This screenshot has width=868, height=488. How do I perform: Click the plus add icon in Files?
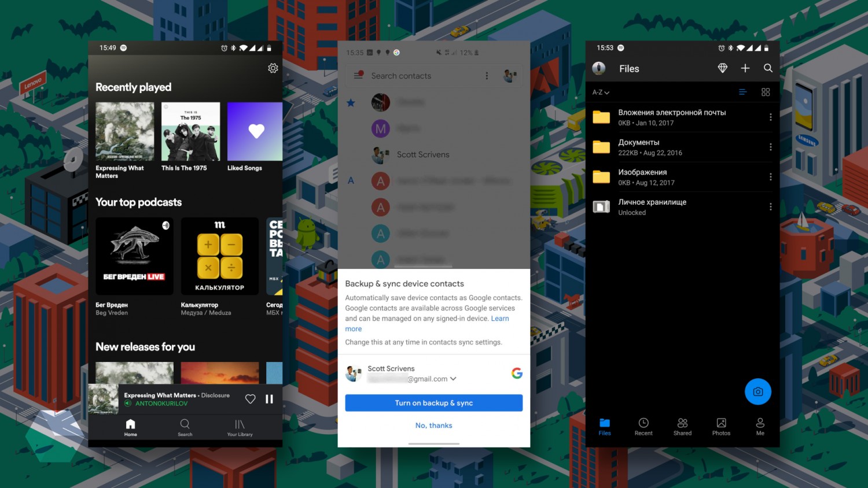click(745, 68)
